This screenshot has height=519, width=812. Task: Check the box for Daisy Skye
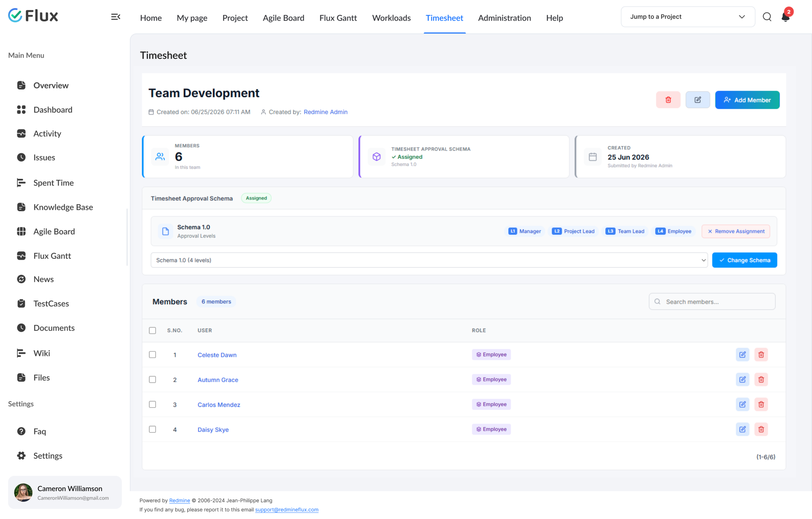coord(153,429)
